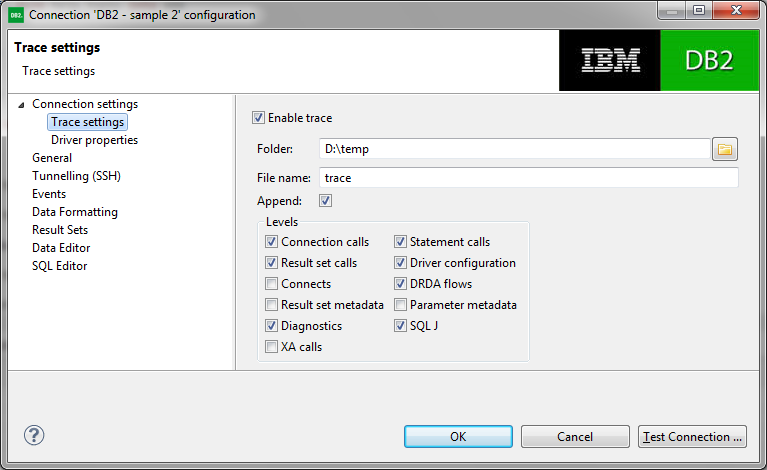This screenshot has width=767, height=470.
Task: Enable the Connects checkbox
Action: tap(271, 284)
